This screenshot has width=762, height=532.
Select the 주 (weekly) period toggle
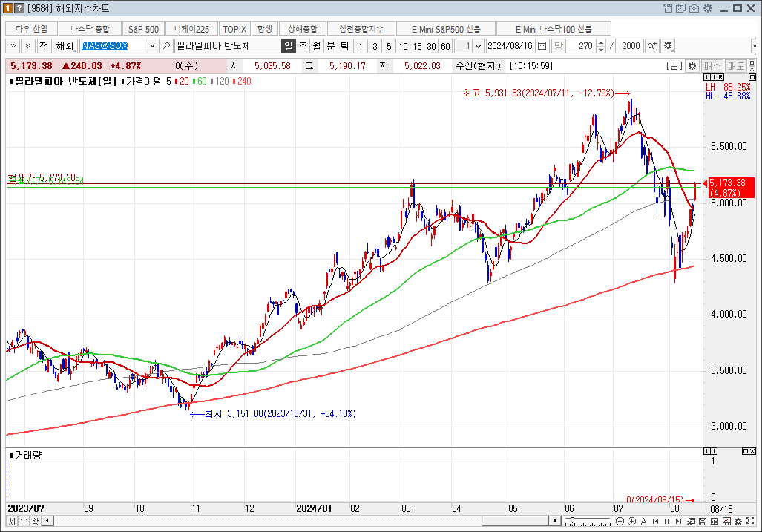tap(303, 46)
